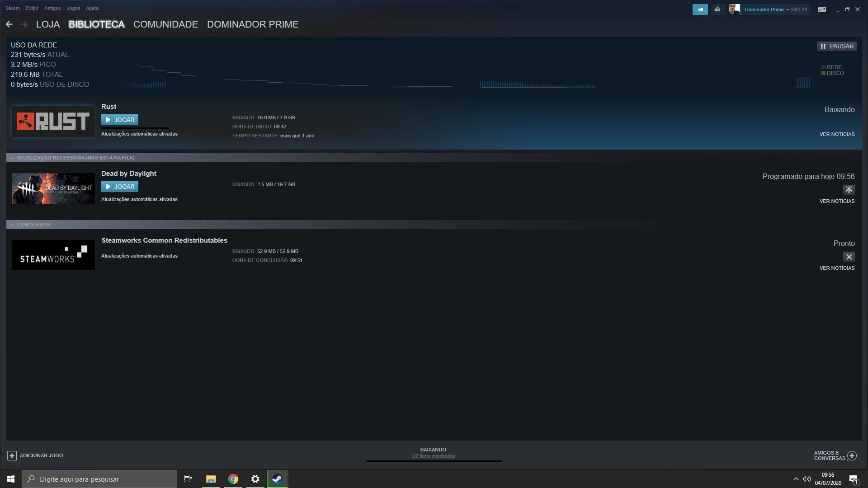View news for Steamworks Common Redistributables
This screenshot has width=868, height=488.
tap(837, 268)
